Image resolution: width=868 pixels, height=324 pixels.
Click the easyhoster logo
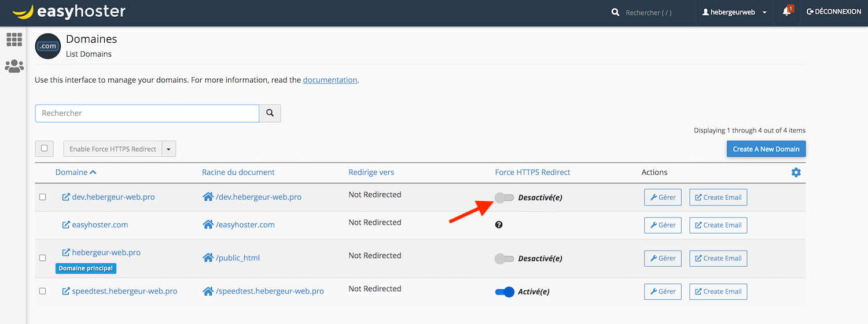pos(69,12)
